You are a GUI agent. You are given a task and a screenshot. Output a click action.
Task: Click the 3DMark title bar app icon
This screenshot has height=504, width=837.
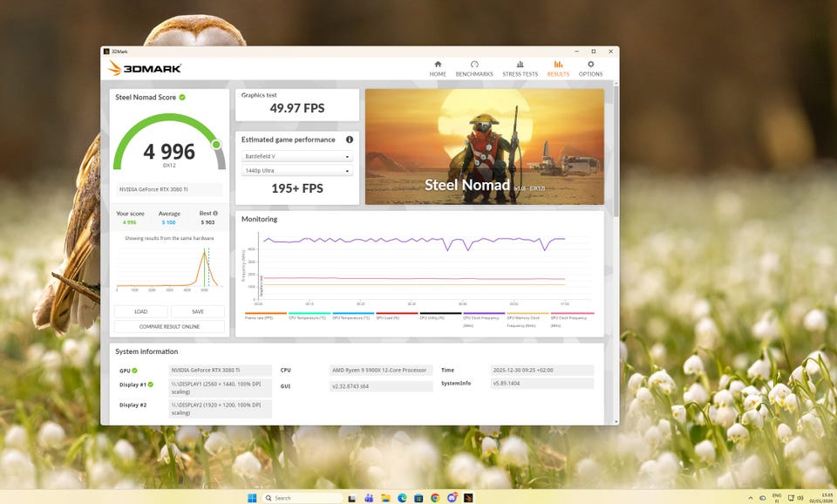[x=106, y=51]
